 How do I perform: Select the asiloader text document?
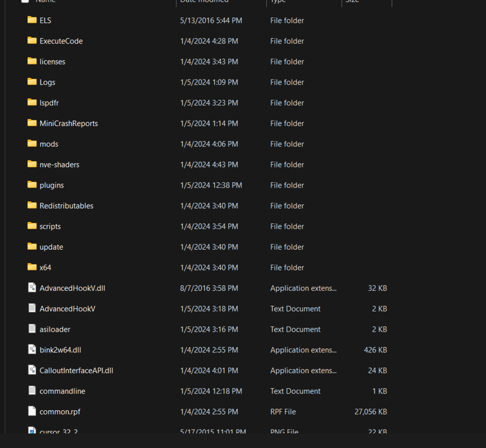pos(54,329)
